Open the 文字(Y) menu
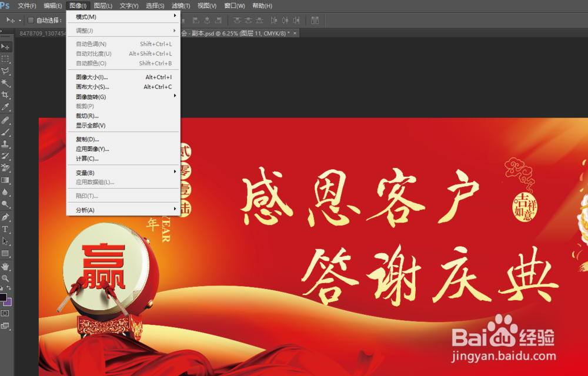This screenshot has height=376, width=588. [129, 6]
